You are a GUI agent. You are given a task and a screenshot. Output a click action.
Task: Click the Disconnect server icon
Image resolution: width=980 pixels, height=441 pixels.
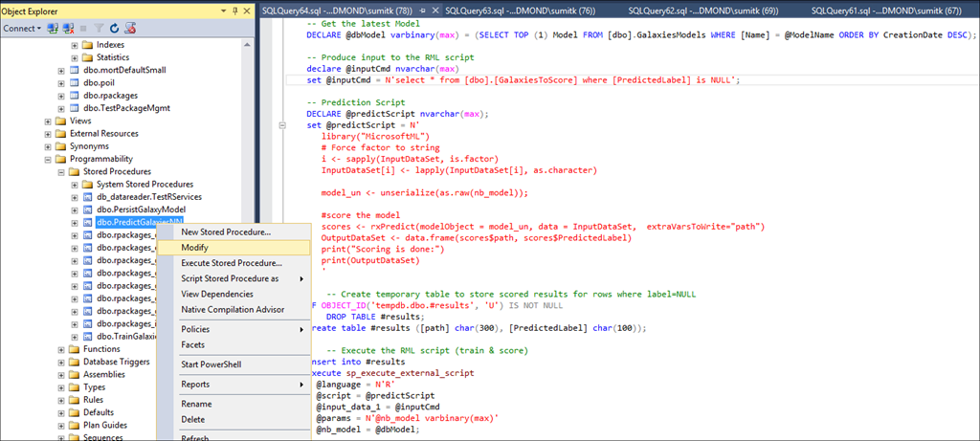click(x=69, y=29)
